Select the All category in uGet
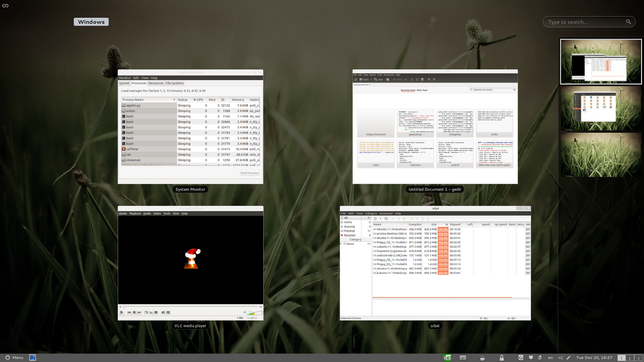 [356, 218]
